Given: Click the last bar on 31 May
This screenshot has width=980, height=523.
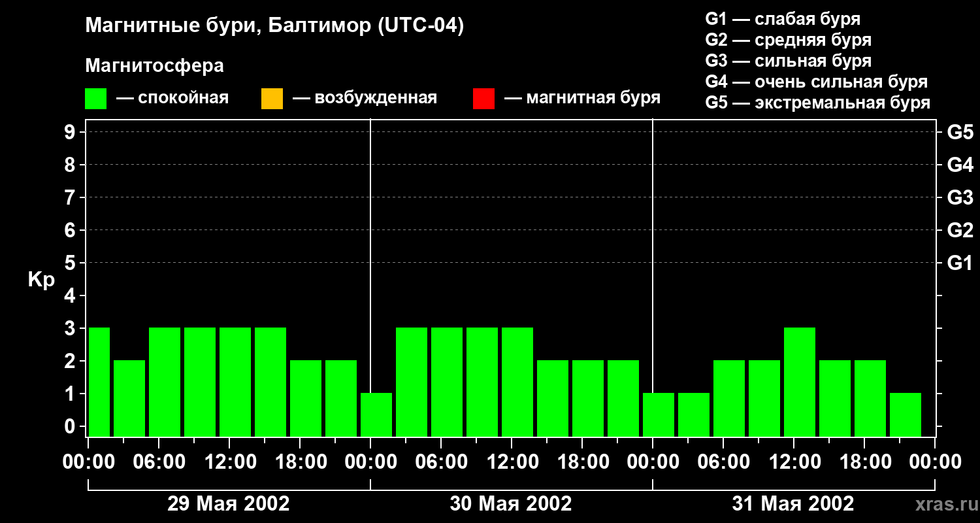Looking at the screenshot, I should [906, 414].
